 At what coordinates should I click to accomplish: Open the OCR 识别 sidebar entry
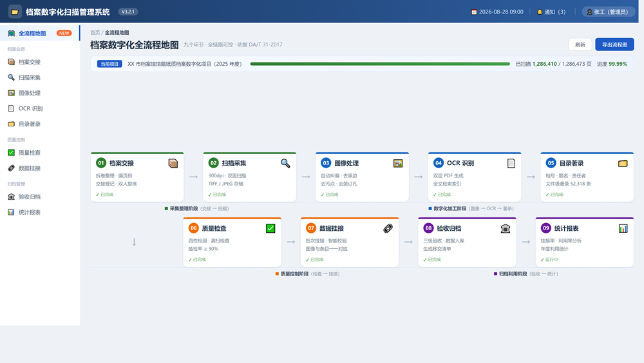tap(40, 108)
